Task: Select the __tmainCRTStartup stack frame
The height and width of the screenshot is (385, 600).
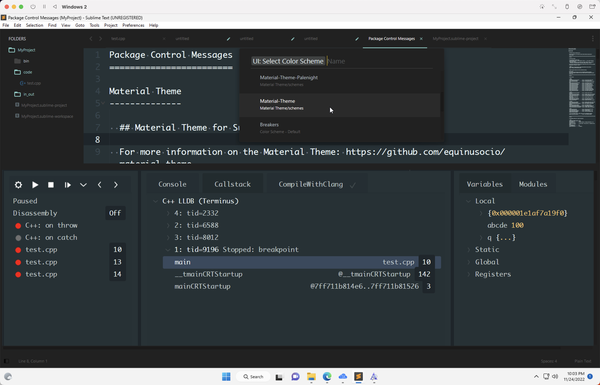Action: (x=302, y=274)
